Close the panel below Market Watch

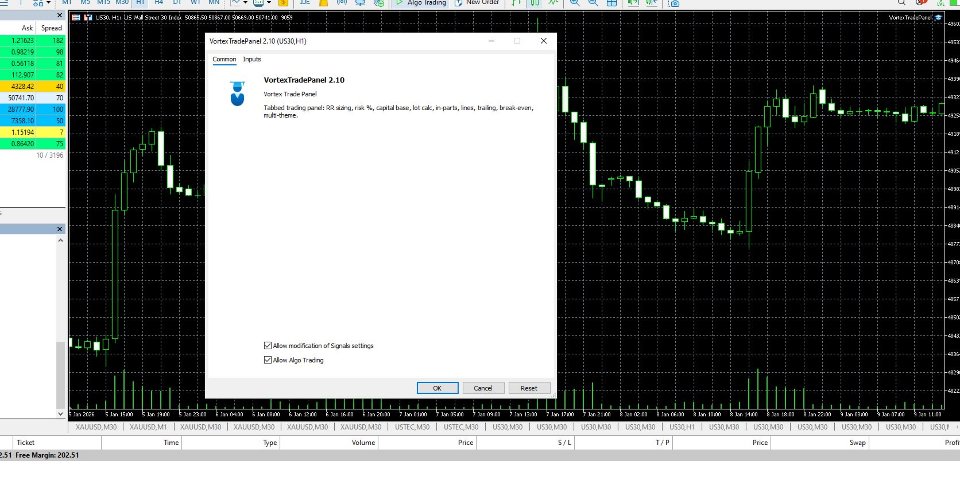[59, 229]
